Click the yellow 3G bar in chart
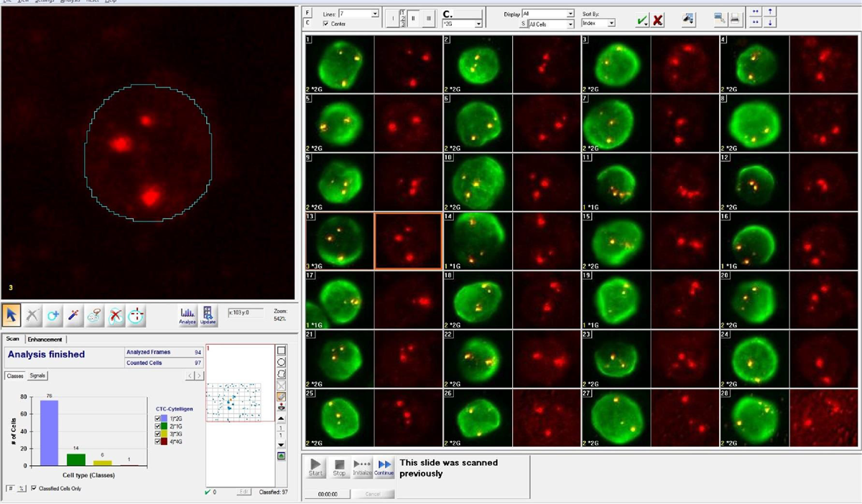This screenshot has height=504, width=862. [x=103, y=463]
